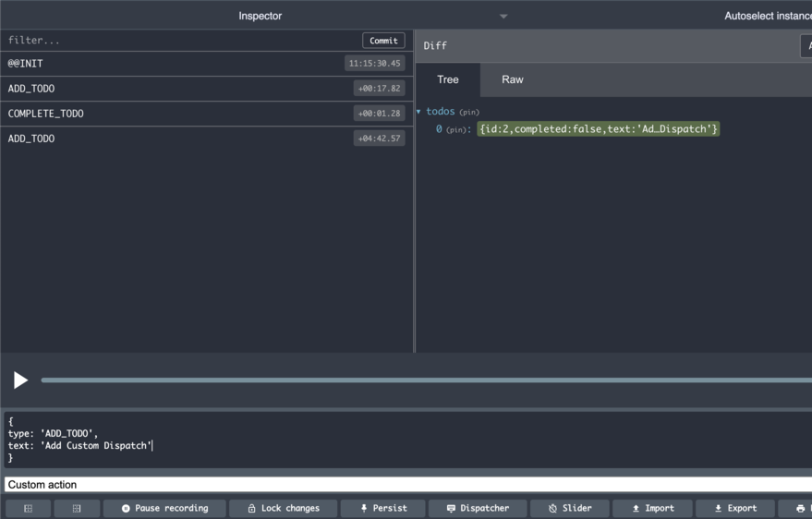Click the Import button
The width and height of the screenshot is (812, 519).
coord(652,509)
